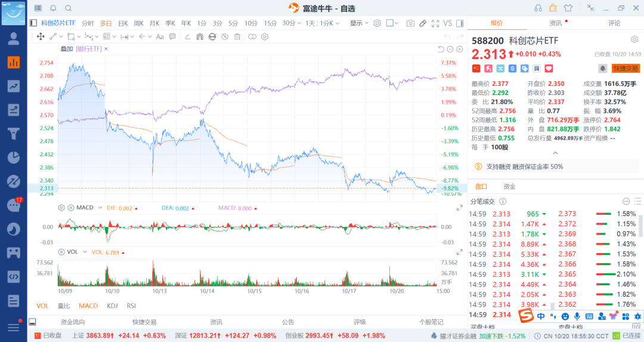Toggle linked drawing overlap circles icon
644x342 pixels.
(x=252, y=36)
